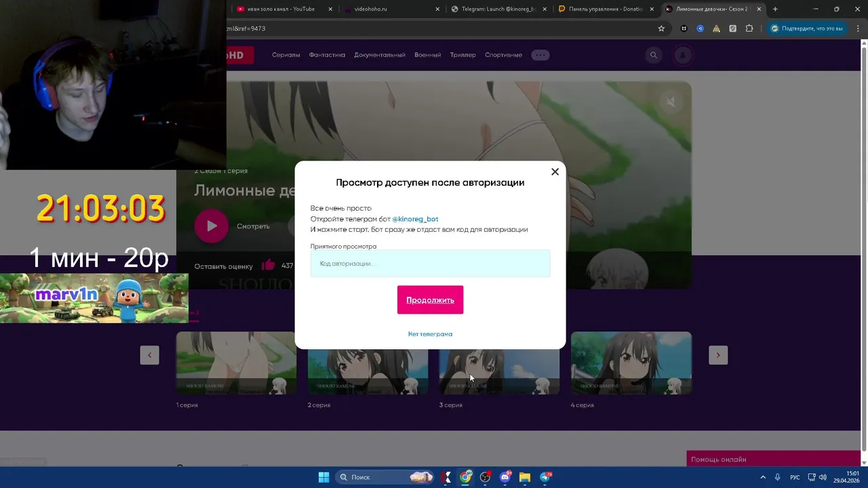Open the Военный menu category
This screenshot has height=488, width=868.
point(427,55)
